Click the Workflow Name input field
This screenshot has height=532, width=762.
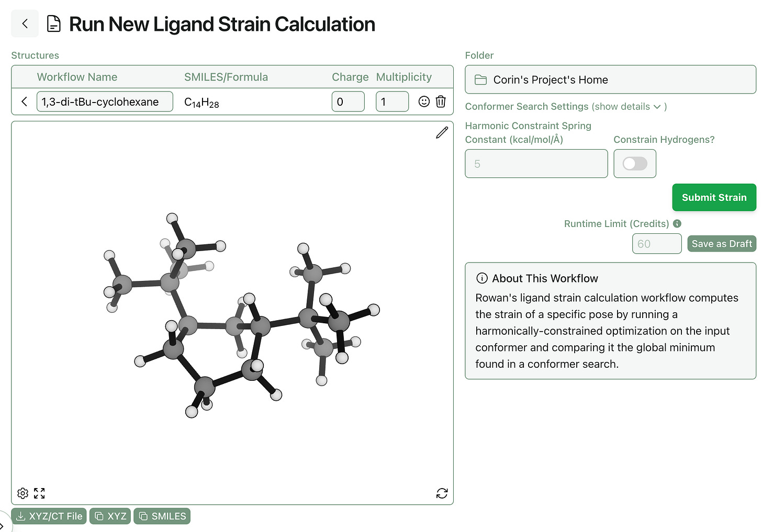105,101
